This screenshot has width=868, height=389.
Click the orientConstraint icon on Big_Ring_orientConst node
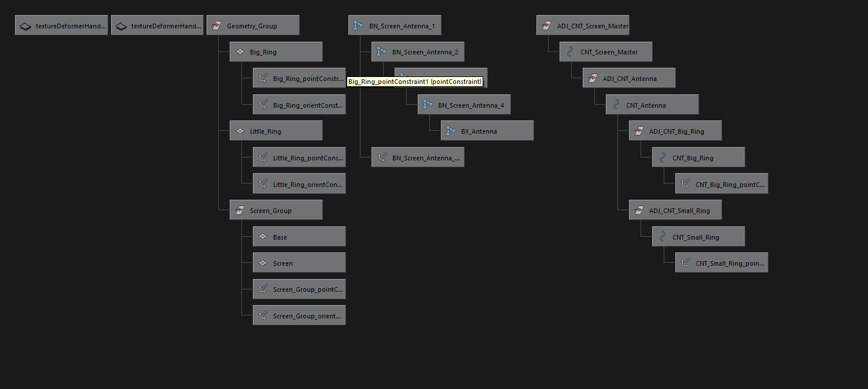(263, 104)
